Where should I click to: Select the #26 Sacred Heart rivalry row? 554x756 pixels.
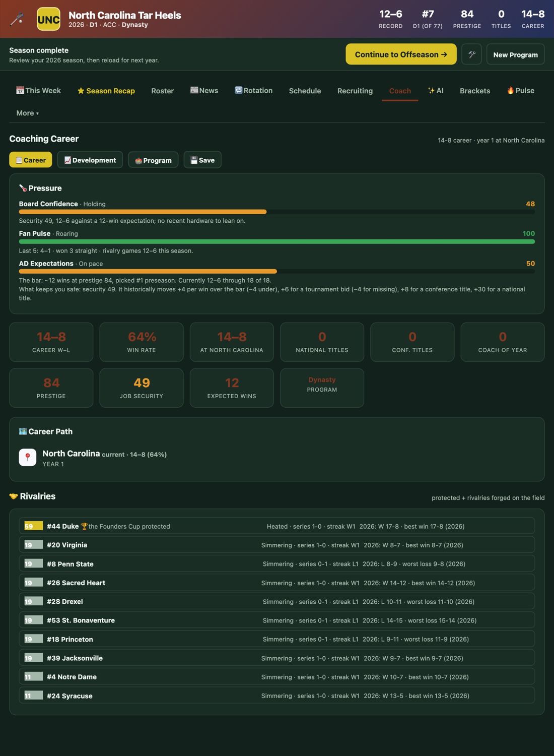(277, 583)
